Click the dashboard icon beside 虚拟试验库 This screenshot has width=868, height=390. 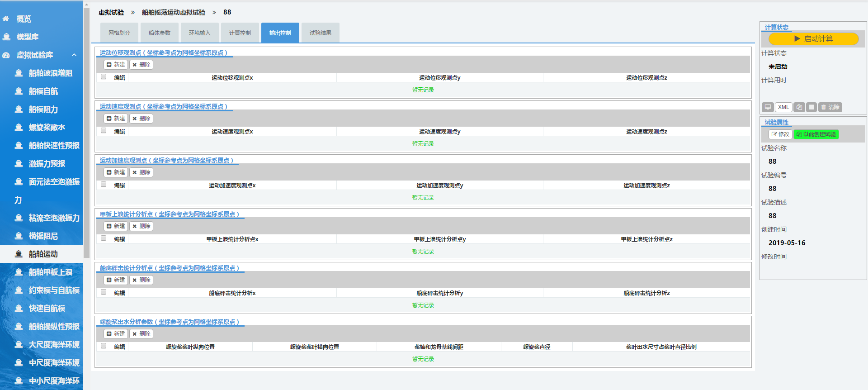6,55
